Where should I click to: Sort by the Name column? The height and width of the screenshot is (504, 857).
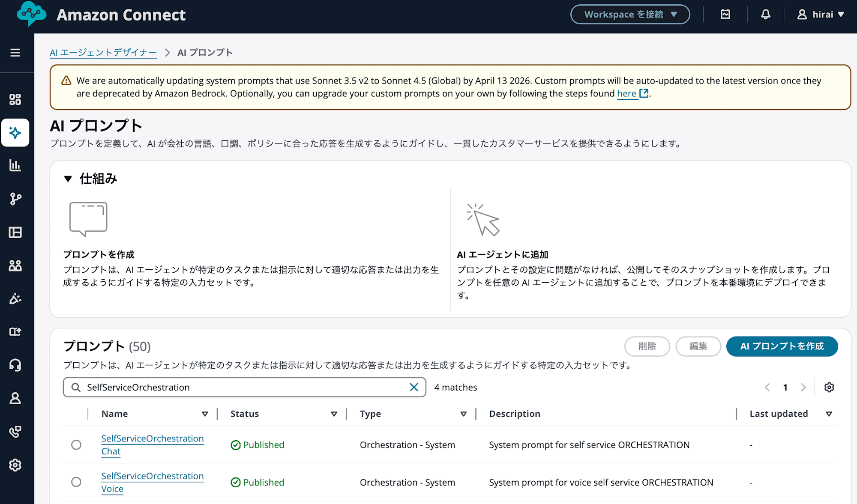pos(205,414)
